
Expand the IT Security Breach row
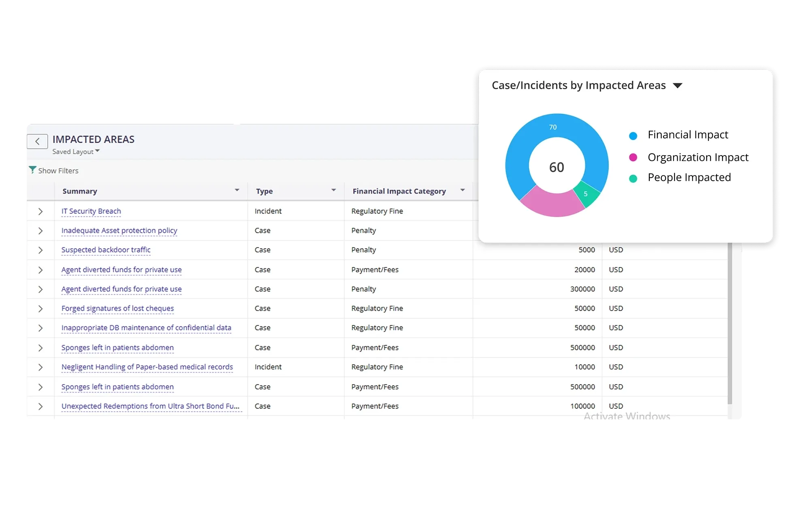41,211
